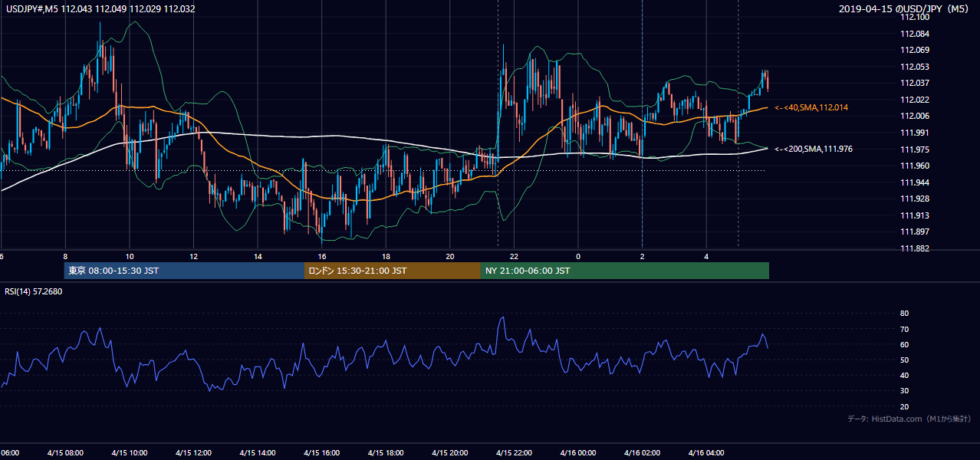
Task: Click RSI scale value 20
Action: tap(904, 406)
